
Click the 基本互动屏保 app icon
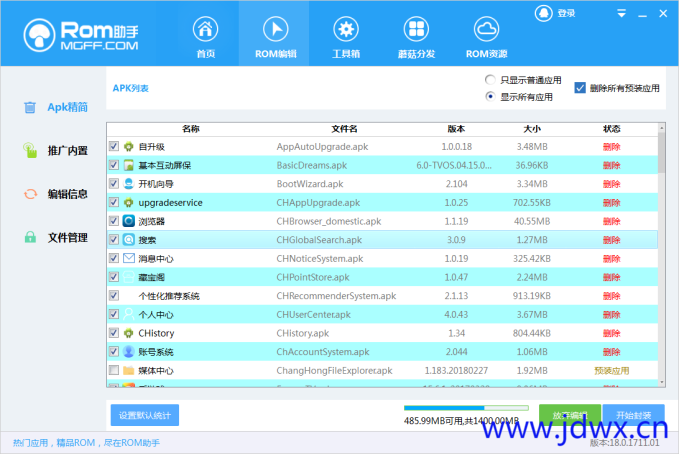(x=129, y=165)
